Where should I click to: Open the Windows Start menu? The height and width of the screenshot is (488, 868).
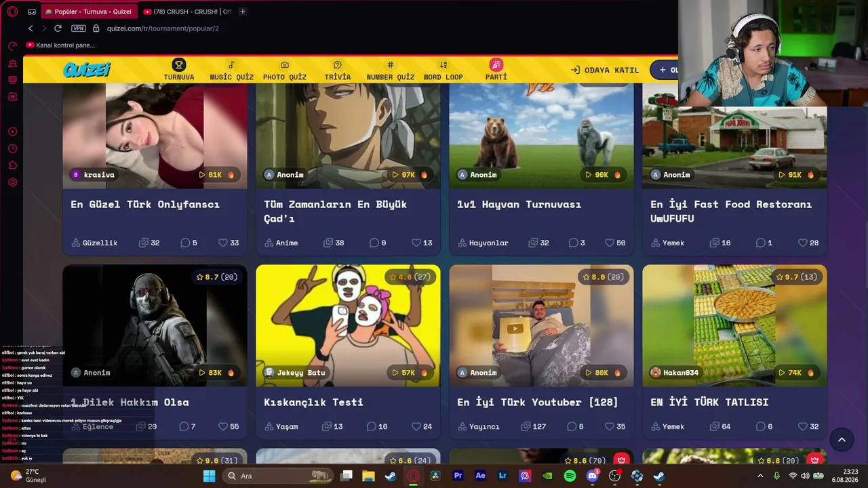pyautogui.click(x=209, y=476)
